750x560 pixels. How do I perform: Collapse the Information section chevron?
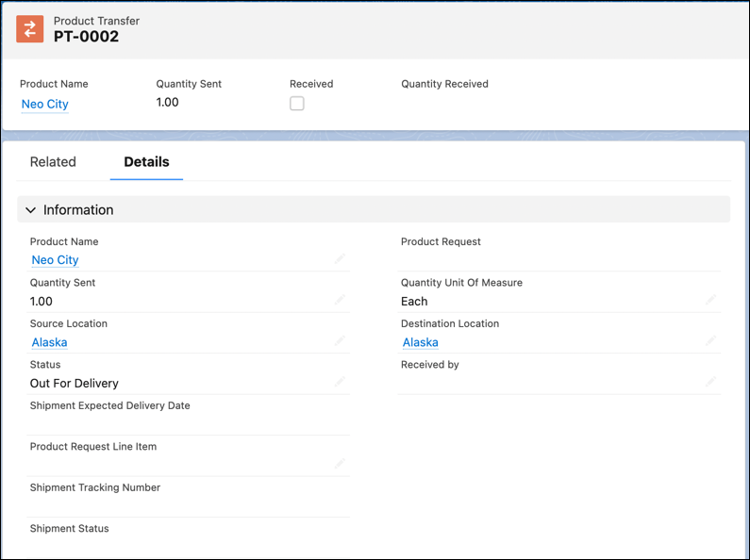coord(30,209)
